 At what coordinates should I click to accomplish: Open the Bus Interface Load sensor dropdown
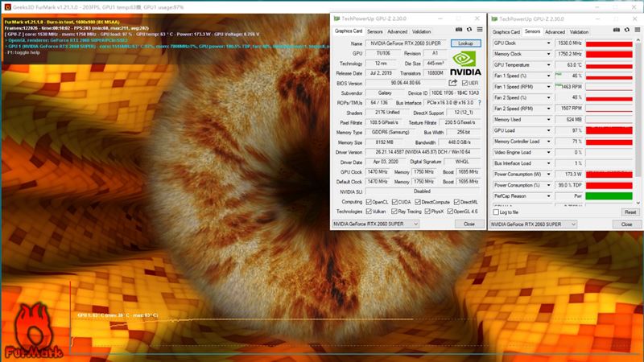pyautogui.click(x=548, y=163)
